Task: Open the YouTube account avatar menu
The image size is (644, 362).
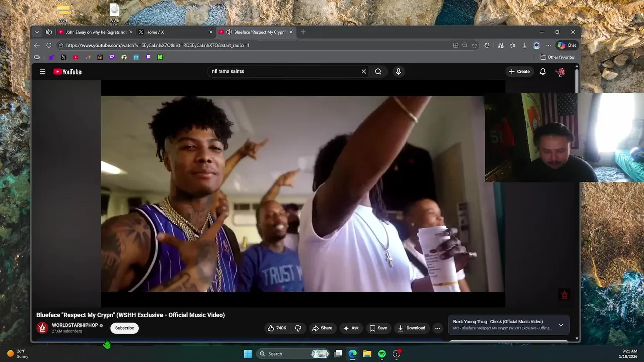Action: point(560,72)
